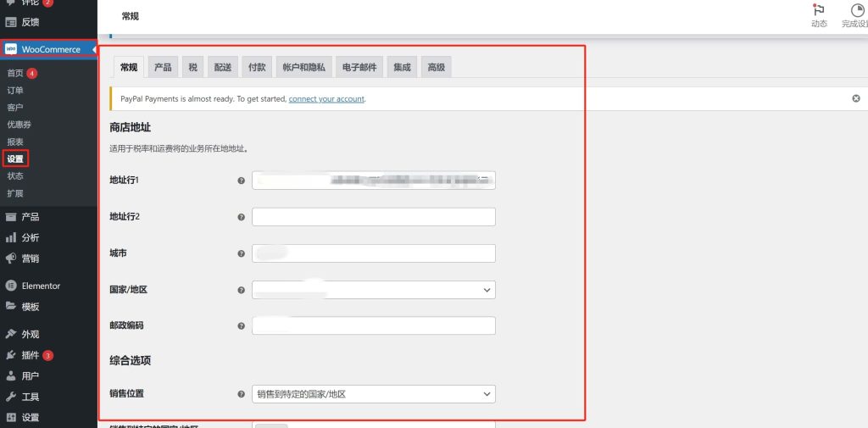Show help tooltip for 地址行1

click(241, 181)
